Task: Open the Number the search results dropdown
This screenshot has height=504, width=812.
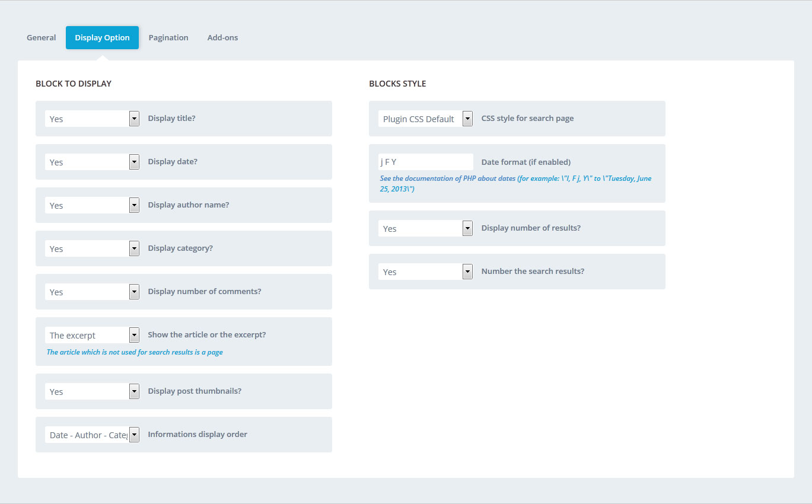Action: pos(425,272)
